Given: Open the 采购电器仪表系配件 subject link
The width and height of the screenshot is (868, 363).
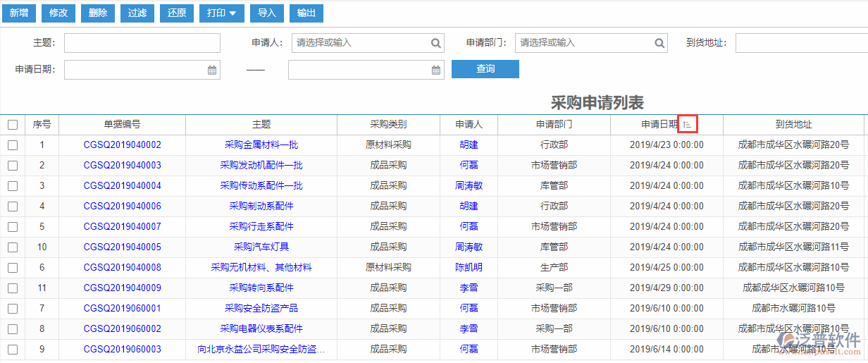Looking at the screenshot, I should [x=261, y=329].
